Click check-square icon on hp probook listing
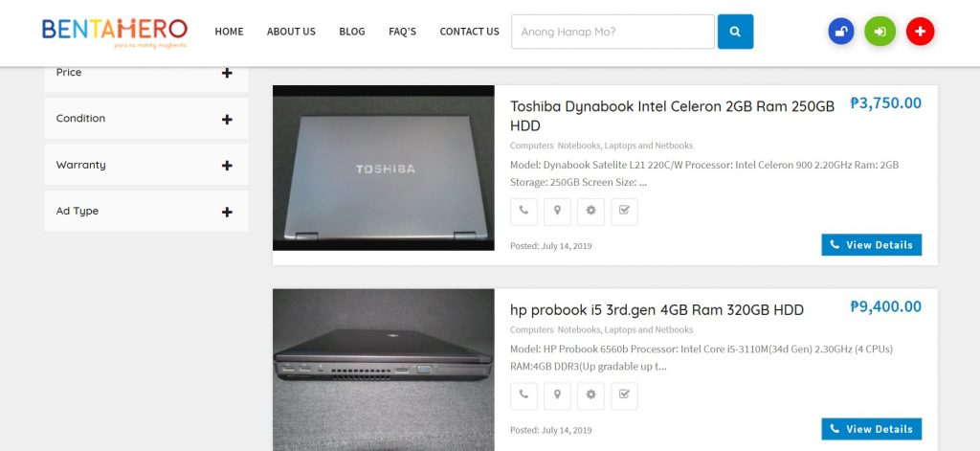The width and height of the screenshot is (980, 451). [624, 396]
